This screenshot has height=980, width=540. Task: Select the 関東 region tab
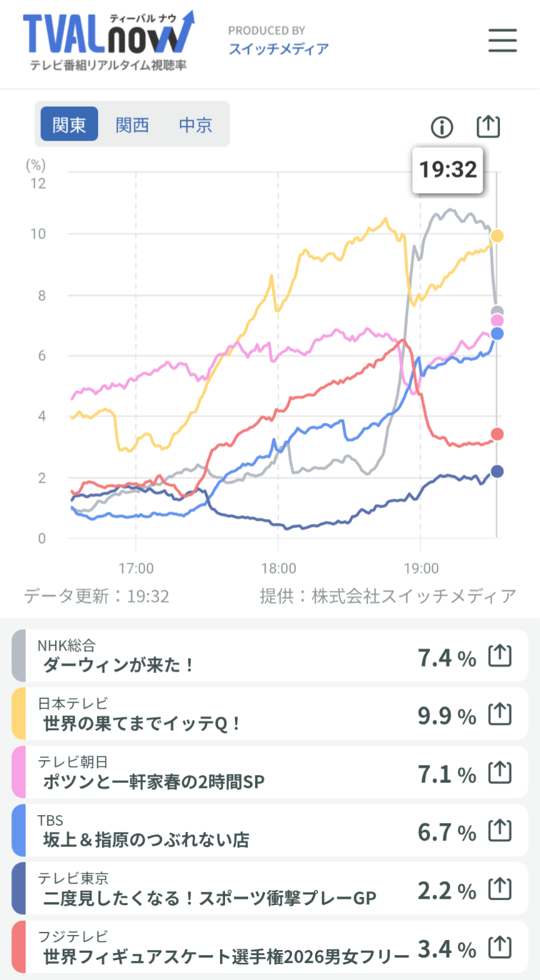[69, 124]
